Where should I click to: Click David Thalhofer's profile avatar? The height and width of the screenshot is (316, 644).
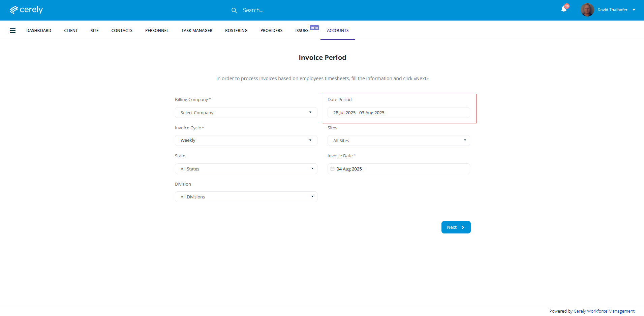click(587, 10)
